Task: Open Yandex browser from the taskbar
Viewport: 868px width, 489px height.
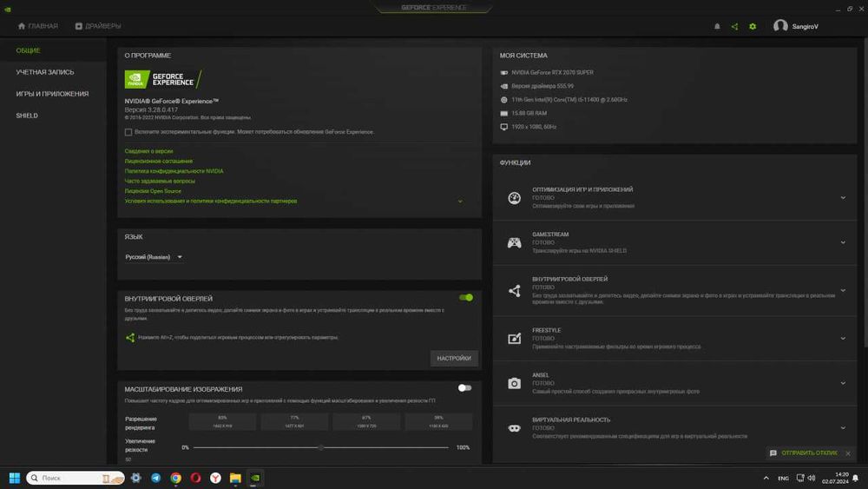Action: 215,478
